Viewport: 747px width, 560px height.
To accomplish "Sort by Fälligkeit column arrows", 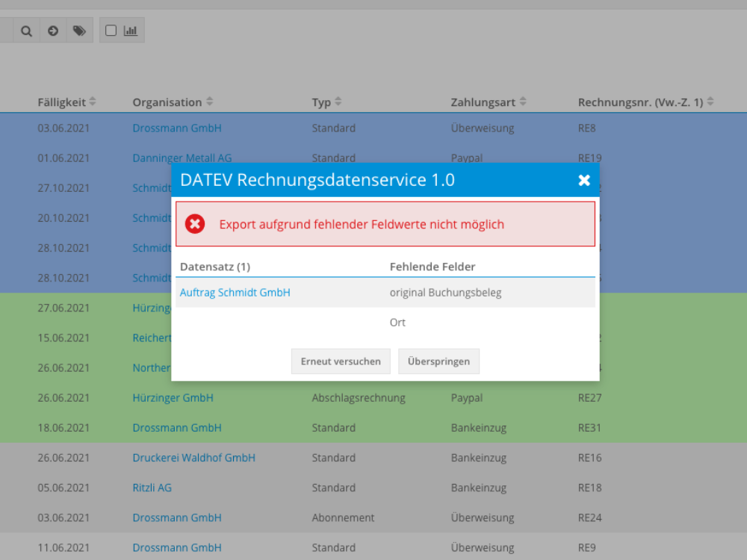I will pos(93,102).
